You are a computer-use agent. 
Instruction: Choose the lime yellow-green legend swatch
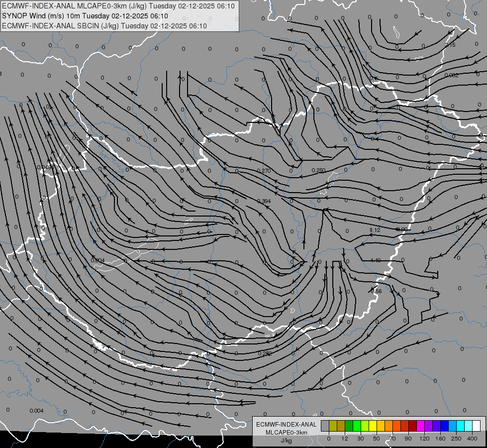pos(365,426)
